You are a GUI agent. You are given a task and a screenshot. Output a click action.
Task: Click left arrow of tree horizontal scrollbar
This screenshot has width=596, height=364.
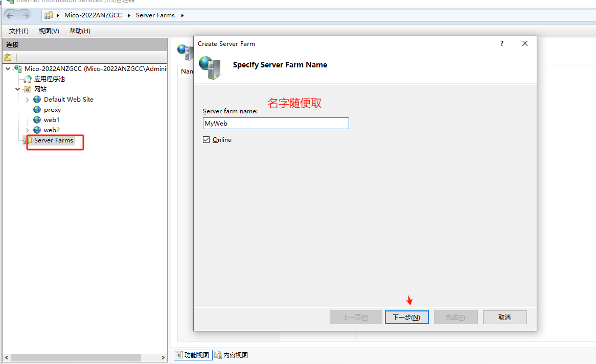7,357
